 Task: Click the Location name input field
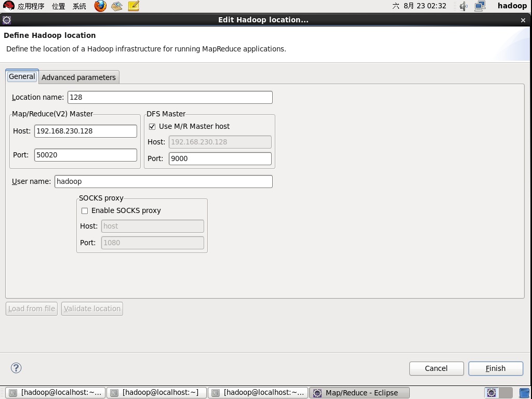tap(170, 97)
